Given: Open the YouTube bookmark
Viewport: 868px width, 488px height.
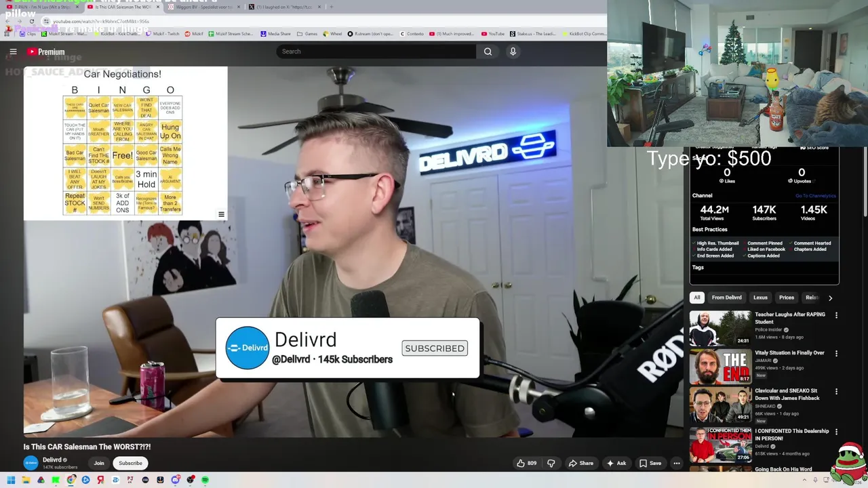Looking at the screenshot, I should point(492,33).
